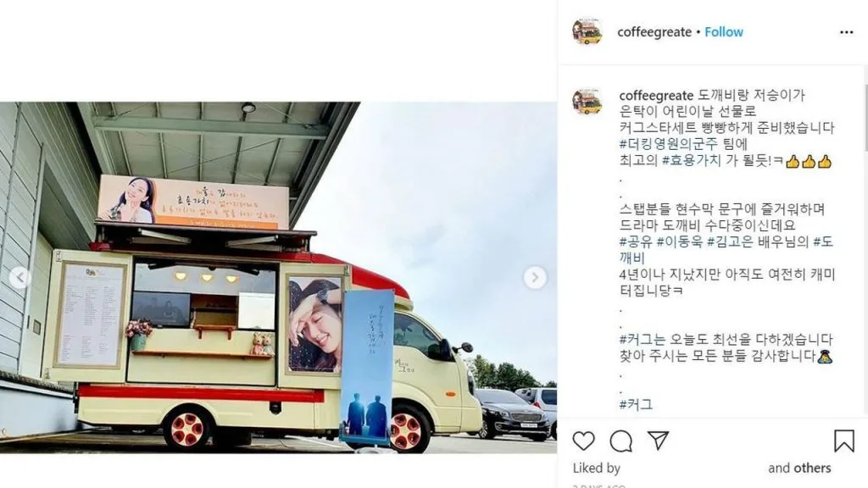Screen dimensions: 868x488
Task: Click the caption panel scrollbar
Action: click(x=865, y=116)
